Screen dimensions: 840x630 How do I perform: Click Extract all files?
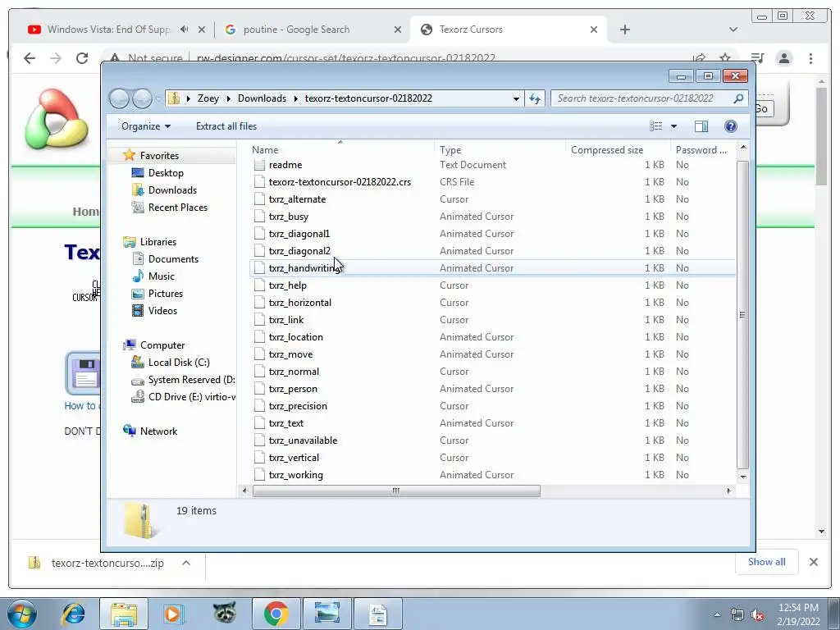(226, 126)
